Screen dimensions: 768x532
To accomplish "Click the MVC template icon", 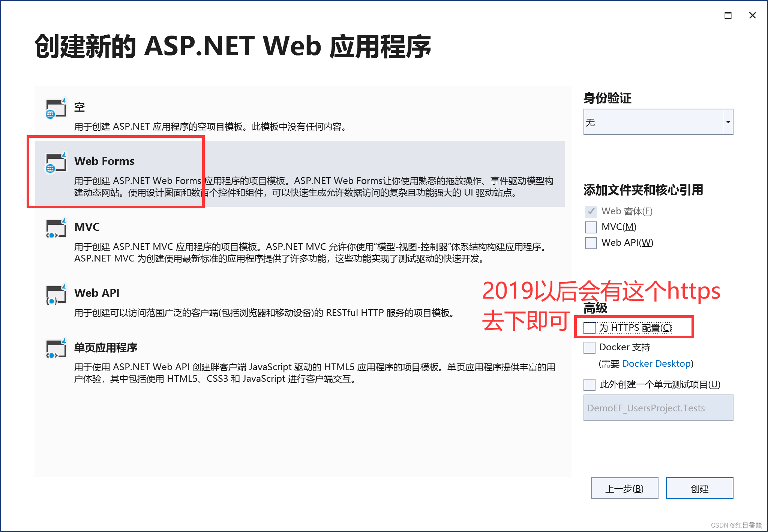I will (x=55, y=229).
